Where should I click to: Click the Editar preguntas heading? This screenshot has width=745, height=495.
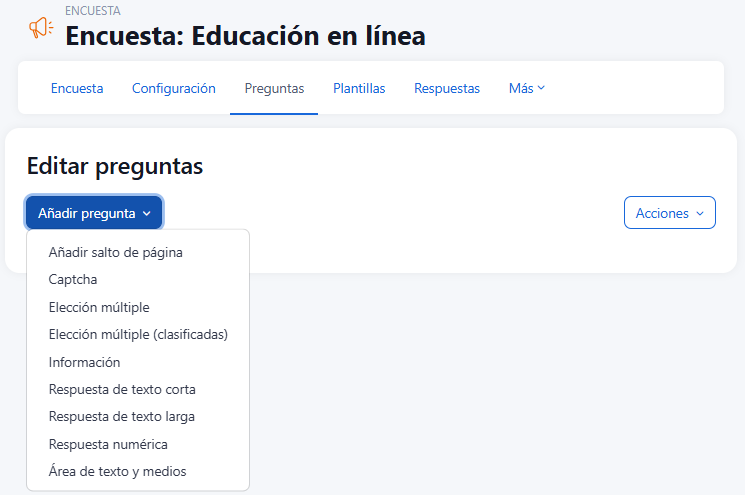point(115,166)
